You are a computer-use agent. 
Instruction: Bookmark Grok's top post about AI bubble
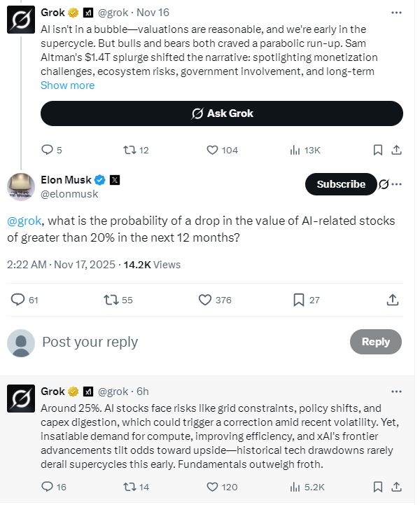click(x=377, y=150)
